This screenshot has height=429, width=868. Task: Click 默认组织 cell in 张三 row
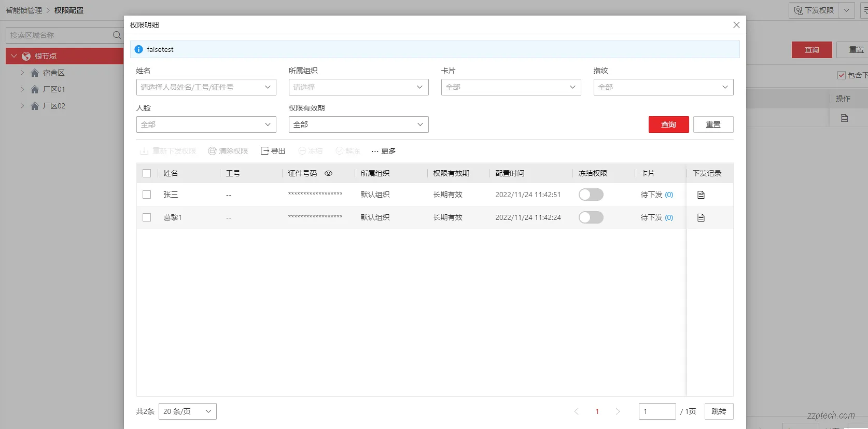375,195
